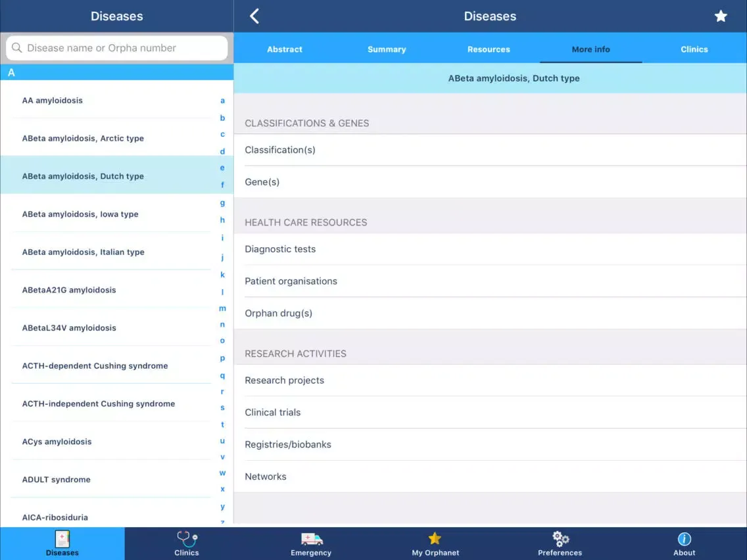
Task: Open Patient organisations entry
Action: pos(490,281)
